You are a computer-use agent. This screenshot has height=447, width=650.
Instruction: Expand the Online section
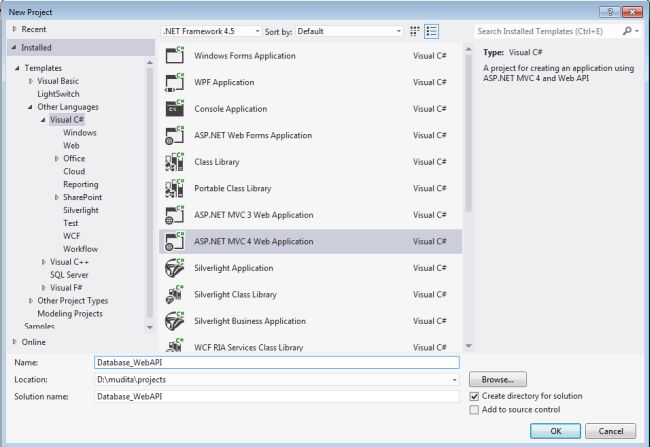tap(15, 342)
